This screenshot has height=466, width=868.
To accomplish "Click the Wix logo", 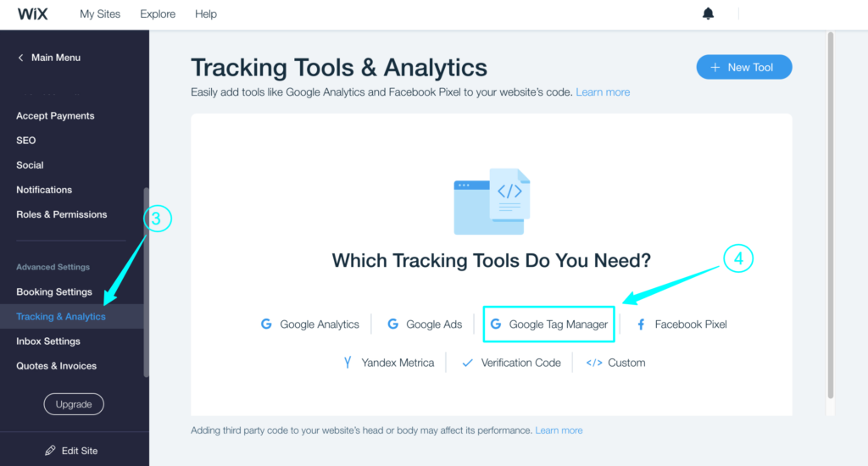I will 31,14.
